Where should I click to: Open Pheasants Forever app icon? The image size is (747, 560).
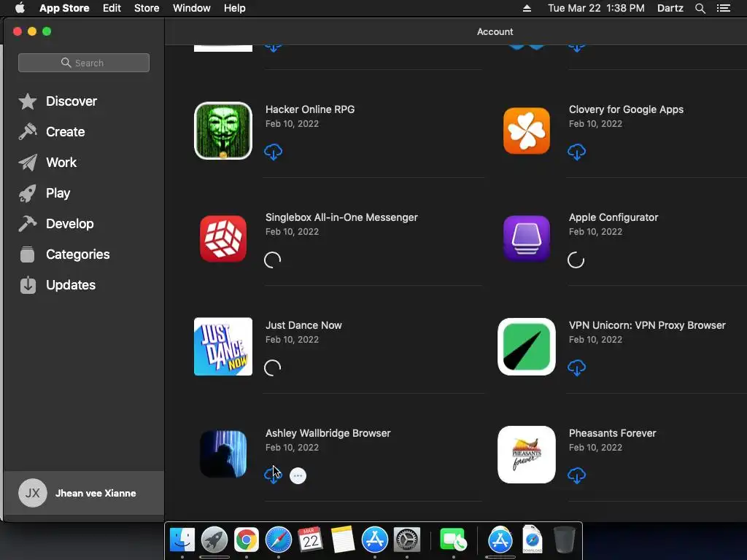tap(527, 454)
